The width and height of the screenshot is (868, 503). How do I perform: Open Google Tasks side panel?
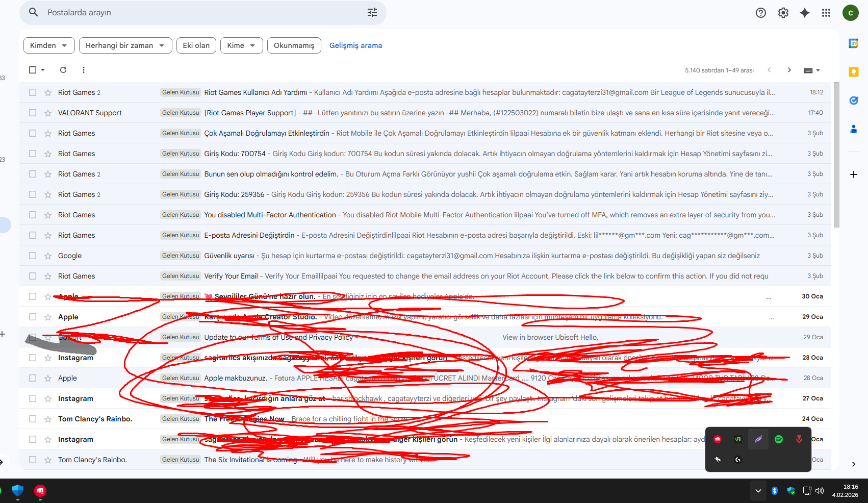(x=854, y=100)
